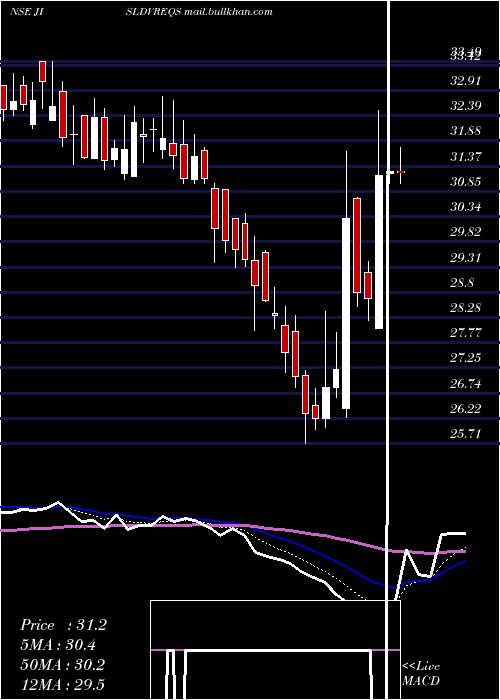The height and width of the screenshot is (700, 500).
Task: Click the 31.88 price axis label
Action: coord(466,131)
